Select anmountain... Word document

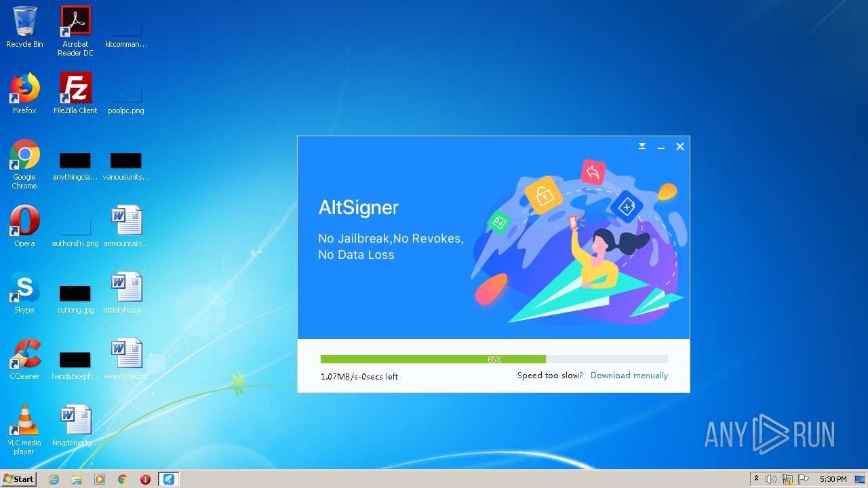[126, 226]
